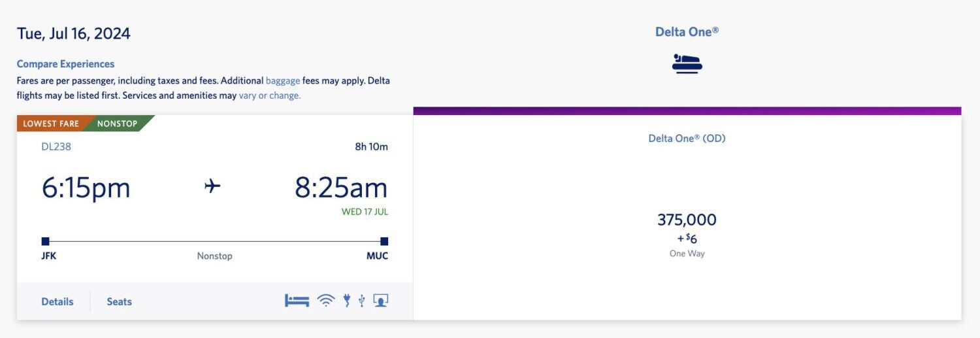Click the green NONSTOP badge
The image size is (980, 338).
118,124
